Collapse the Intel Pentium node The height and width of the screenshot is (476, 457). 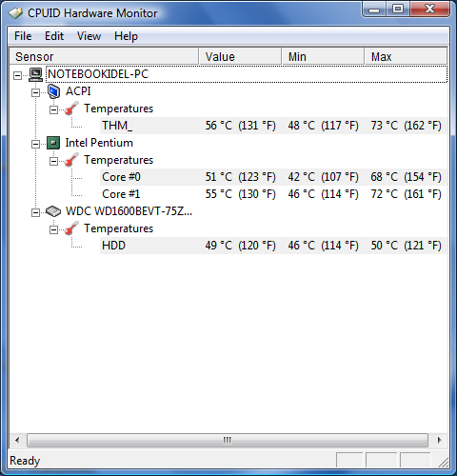[x=36, y=144]
